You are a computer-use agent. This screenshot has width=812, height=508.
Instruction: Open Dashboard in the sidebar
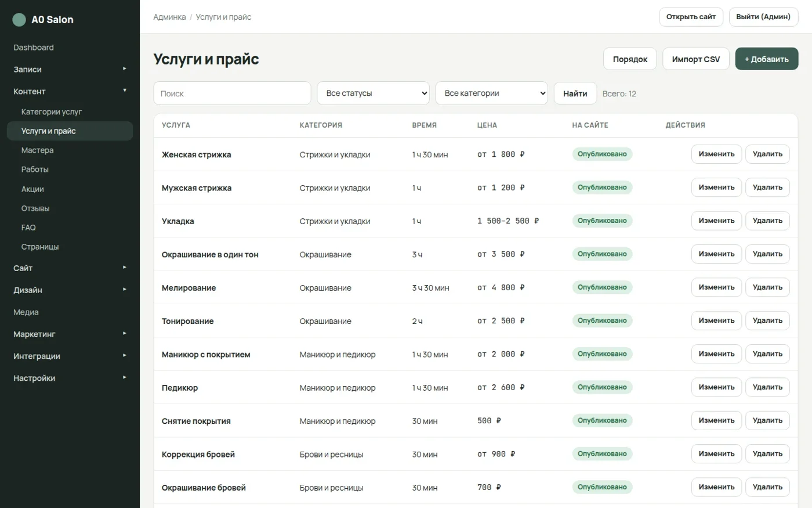pyautogui.click(x=70, y=48)
